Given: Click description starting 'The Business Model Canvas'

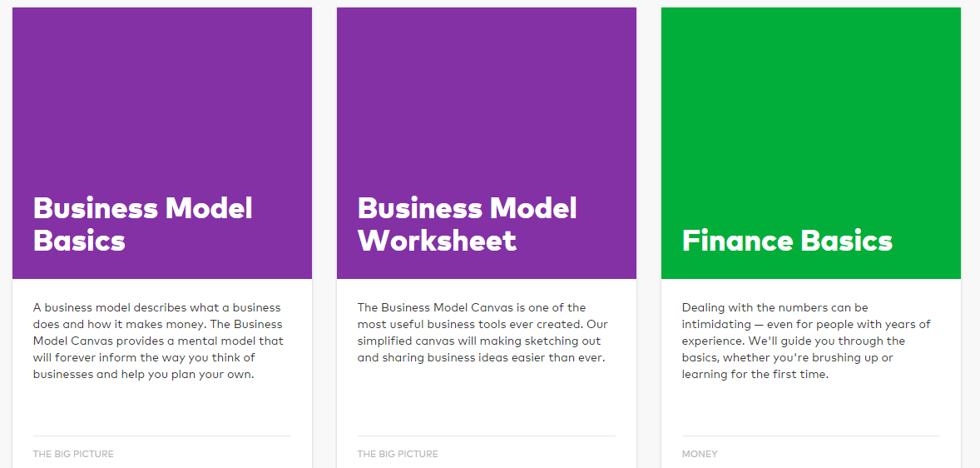Looking at the screenshot, I should pyautogui.click(x=483, y=332).
